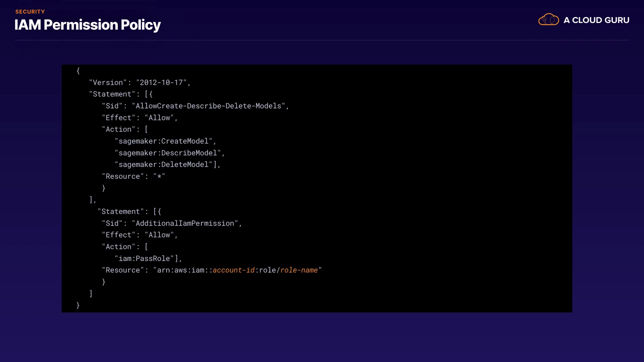The image size is (644, 362).
Task: Click the orange SECURITY section label
Action: coord(30,12)
